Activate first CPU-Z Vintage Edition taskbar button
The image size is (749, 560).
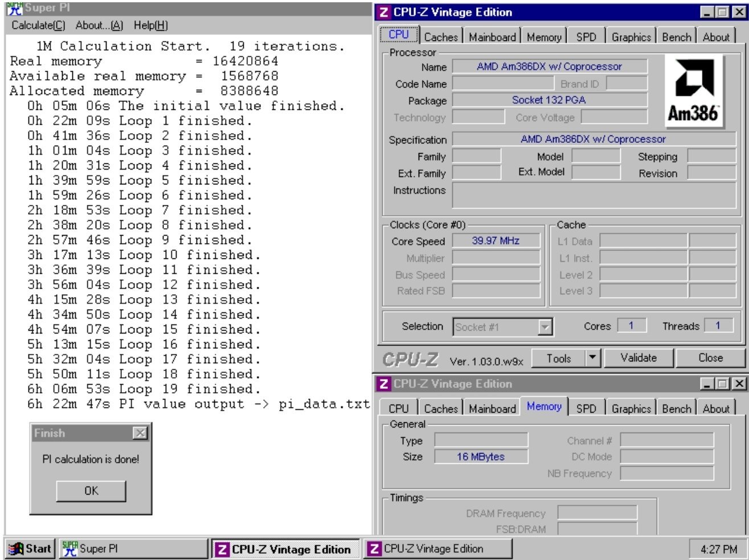point(286,549)
